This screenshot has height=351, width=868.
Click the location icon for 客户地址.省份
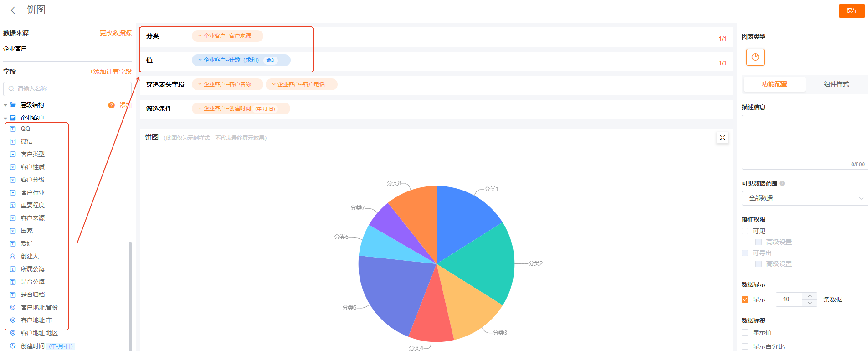pyautogui.click(x=13, y=307)
